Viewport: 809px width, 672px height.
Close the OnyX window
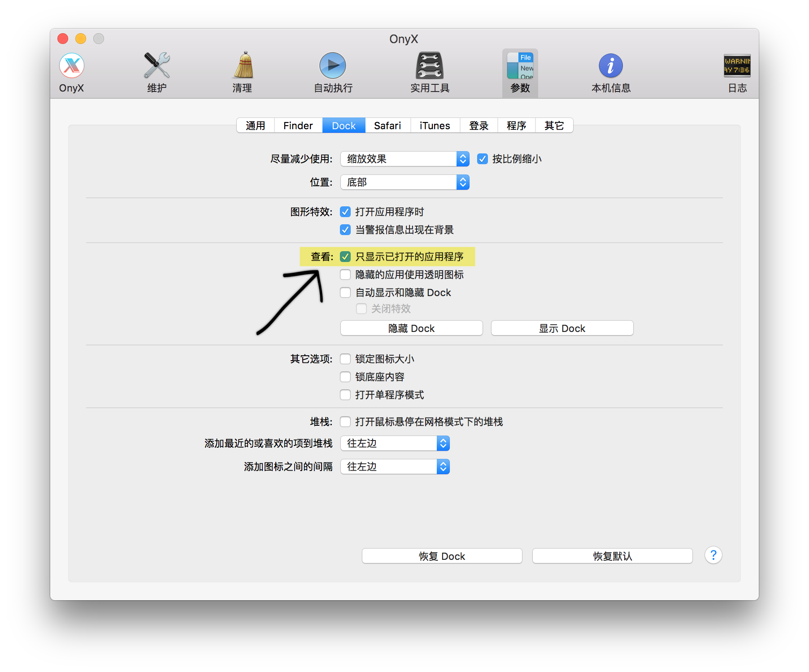pos(63,39)
